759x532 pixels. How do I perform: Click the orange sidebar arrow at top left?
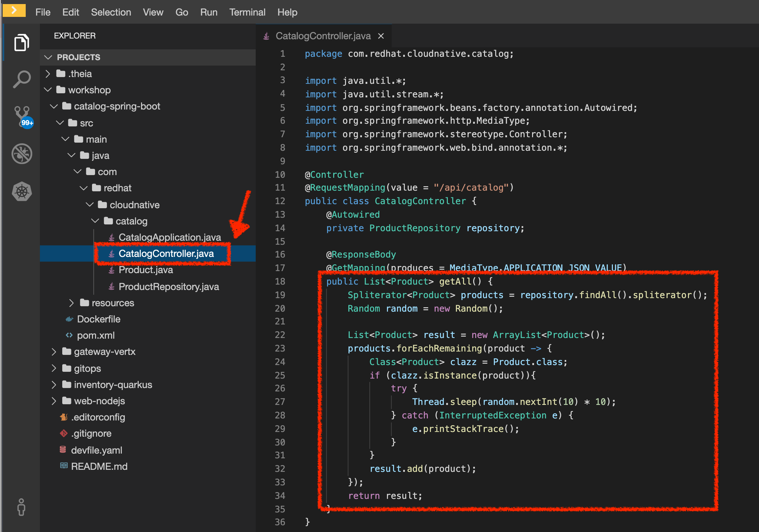click(14, 10)
